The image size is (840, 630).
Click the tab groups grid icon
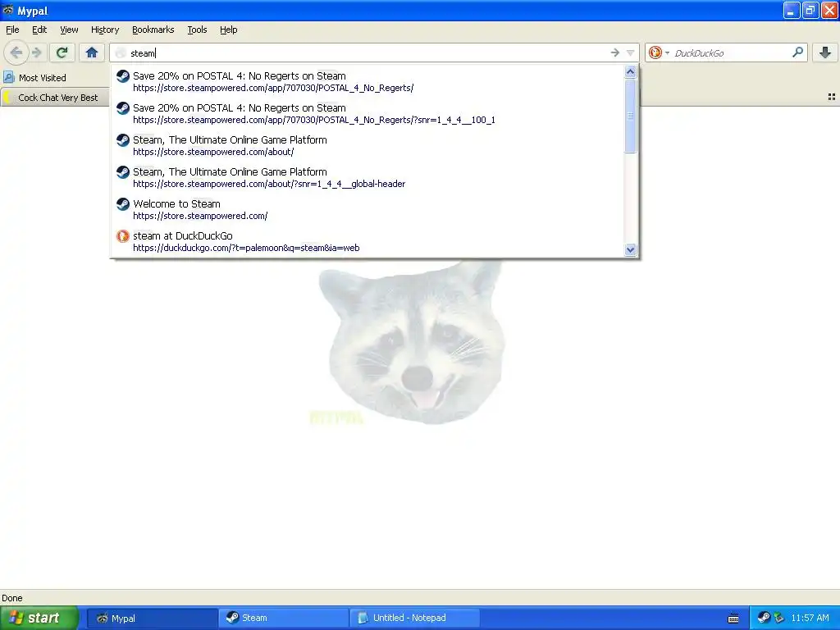pyautogui.click(x=832, y=97)
